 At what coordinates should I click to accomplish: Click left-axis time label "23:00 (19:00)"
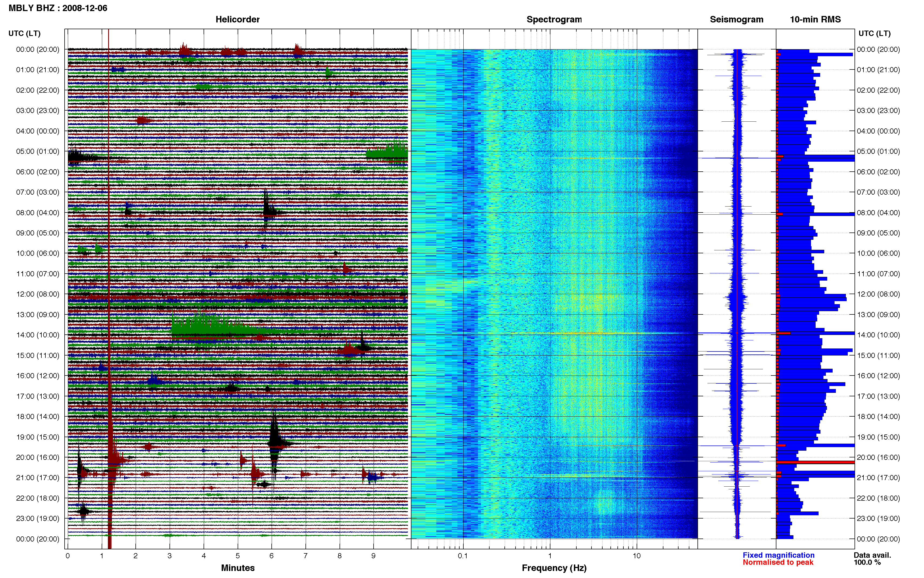point(38,518)
